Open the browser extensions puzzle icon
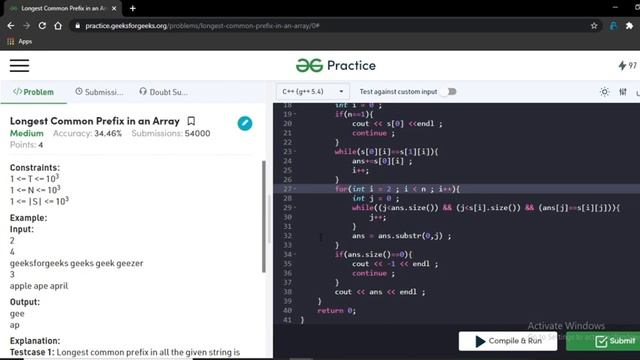This screenshot has width=640, height=360. [x=629, y=26]
